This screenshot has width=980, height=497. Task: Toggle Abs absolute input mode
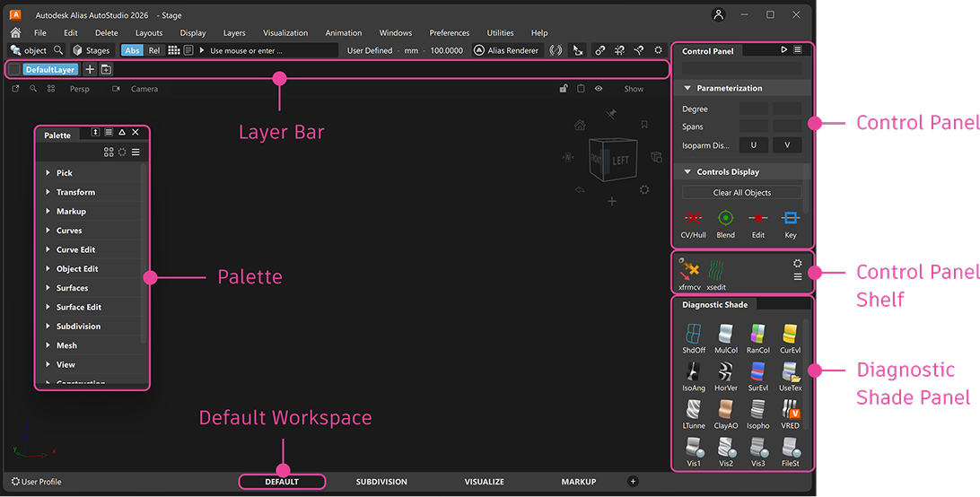(x=132, y=50)
